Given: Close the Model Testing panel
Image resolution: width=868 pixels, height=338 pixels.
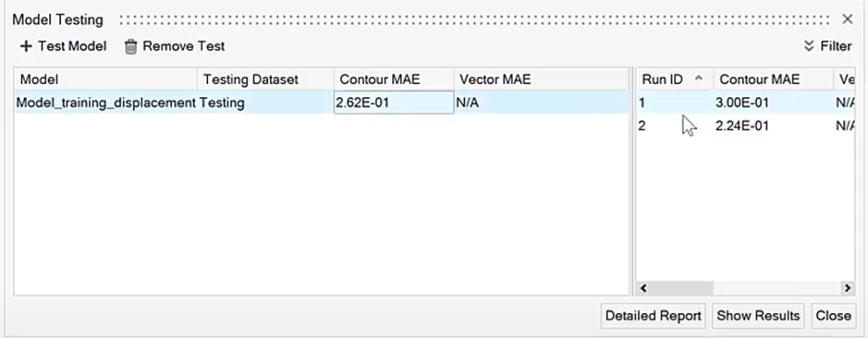Looking at the screenshot, I should (847, 19).
